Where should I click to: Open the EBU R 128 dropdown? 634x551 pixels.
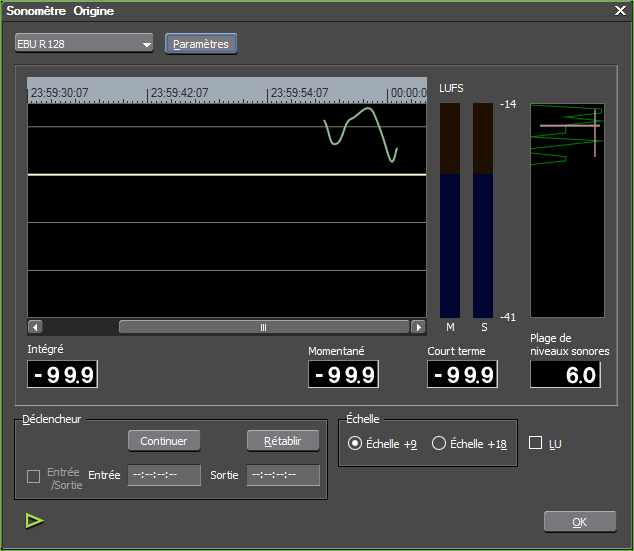coord(85,44)
